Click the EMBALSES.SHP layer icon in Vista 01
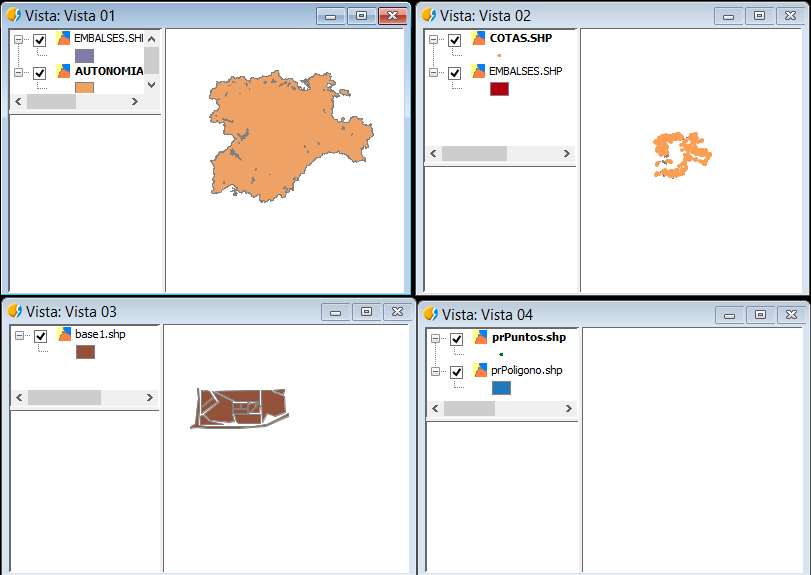This screenshot has width=811, height=575. coord(64,39)
